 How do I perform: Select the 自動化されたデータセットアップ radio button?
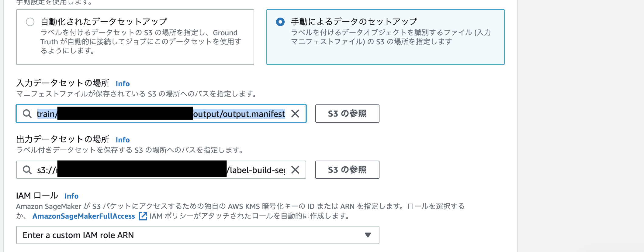(29, 22)
